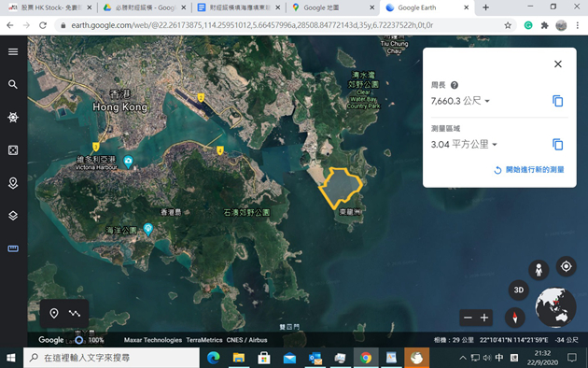
Task: Fly to my location target icon
Action: (566, 266)
